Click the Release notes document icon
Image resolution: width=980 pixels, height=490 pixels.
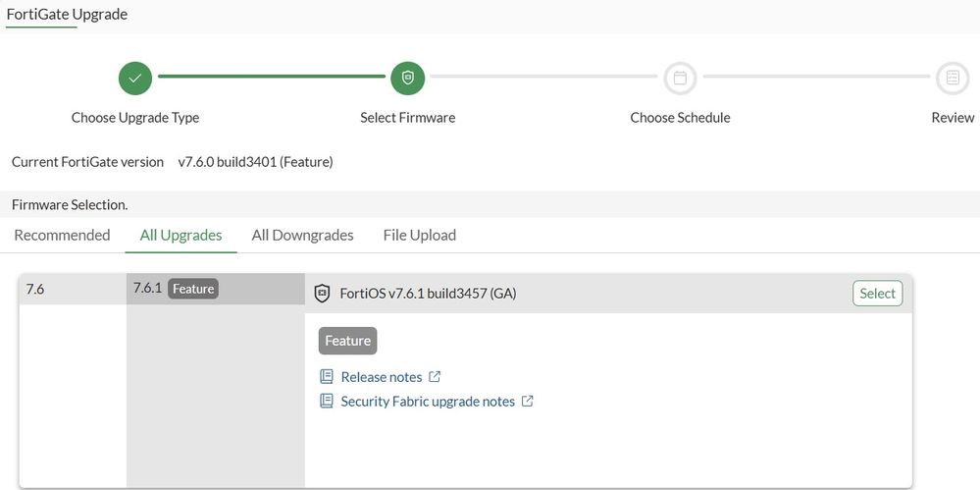[327, 377]
